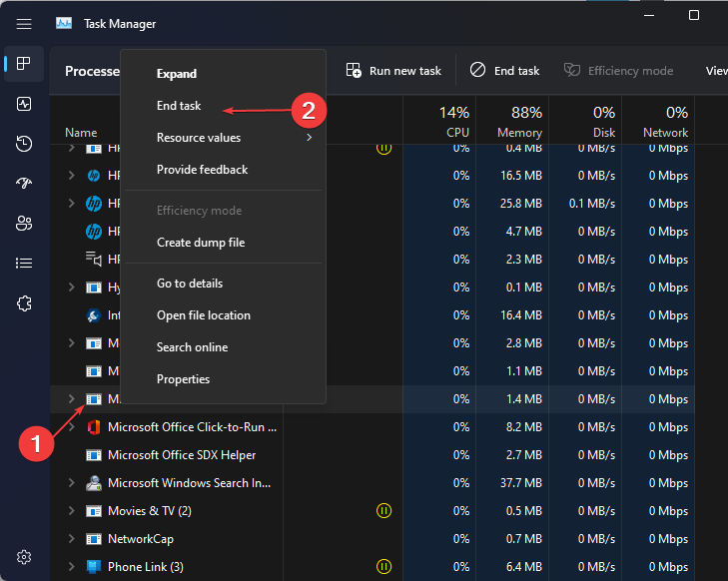
Task: Sort processes by Disk column
Action: (x=585, y=120)
